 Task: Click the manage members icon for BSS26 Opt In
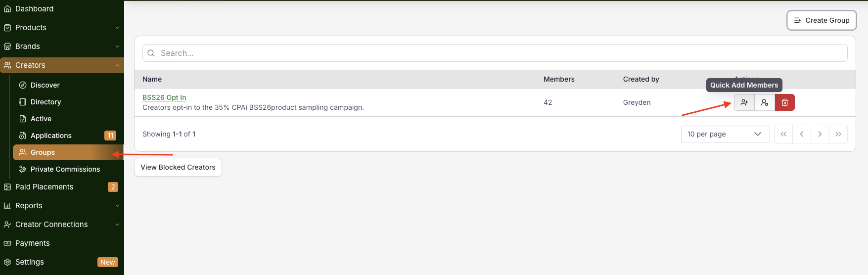pos(765,102)
